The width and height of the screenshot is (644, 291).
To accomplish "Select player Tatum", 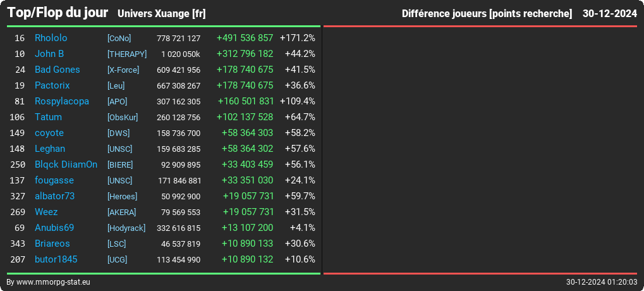I will [x=49, y=117].
